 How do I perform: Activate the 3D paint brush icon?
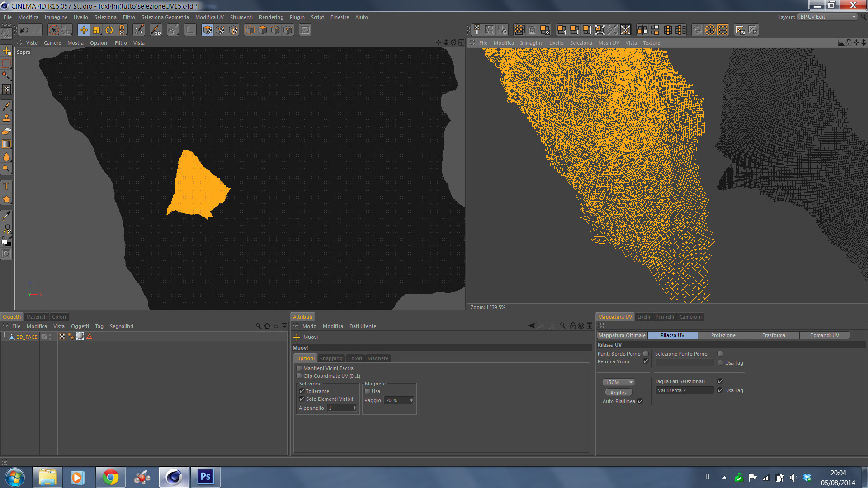pos(156,30)
